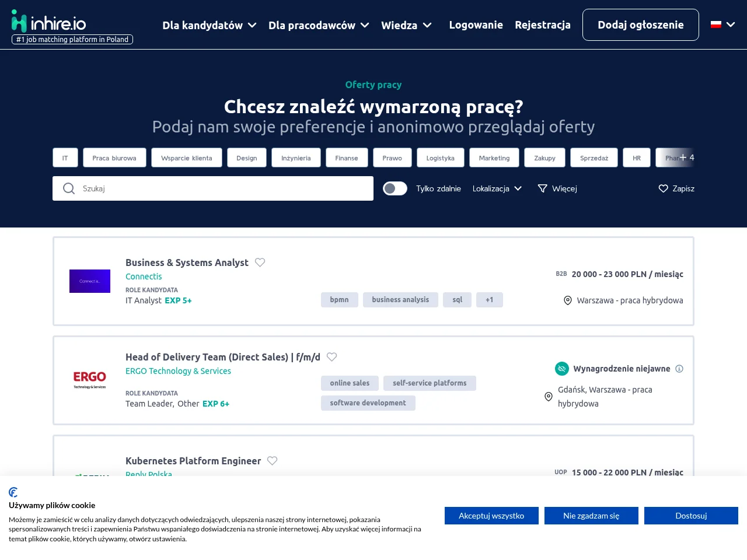The height and width of the screenshot is (560, 747).
Task: Click the cookie banner logo icon
Action: click(x=13, y=492)
